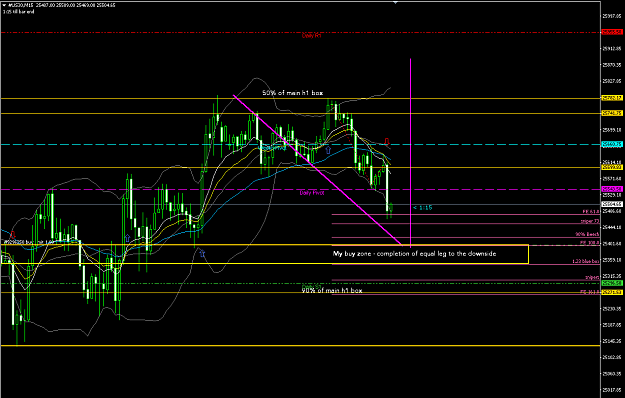Image resolution: width=625 pixels, height=398 pixels.
Task: Click the red arrow at left edge
Action: (12, 235)
